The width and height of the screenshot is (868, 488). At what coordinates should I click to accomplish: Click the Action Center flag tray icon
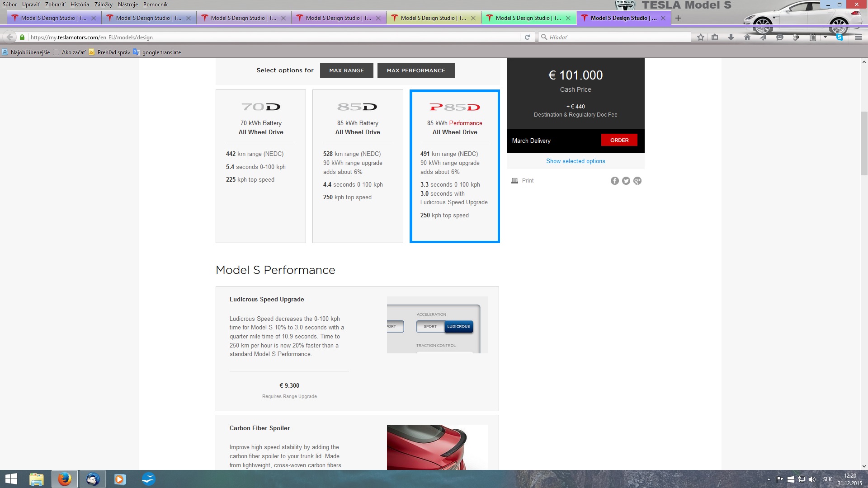(780, 479)
